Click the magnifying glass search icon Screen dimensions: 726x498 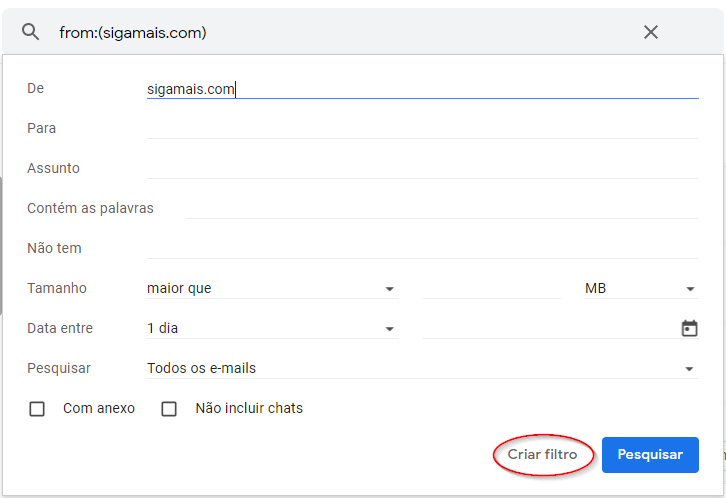coord(31,32)
